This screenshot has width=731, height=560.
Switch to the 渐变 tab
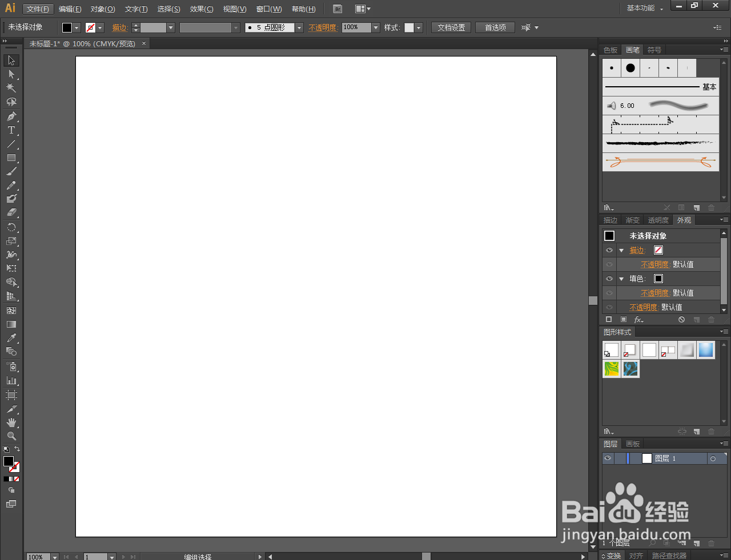point(633,220)
